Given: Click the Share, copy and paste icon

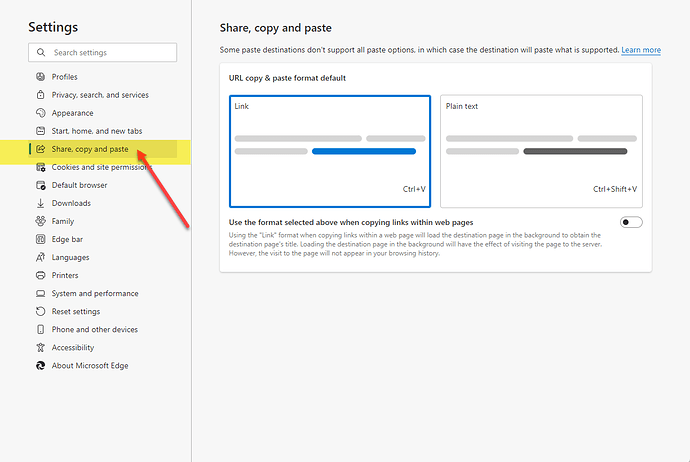Looking at the screenshot, I should tap(40, 149).
